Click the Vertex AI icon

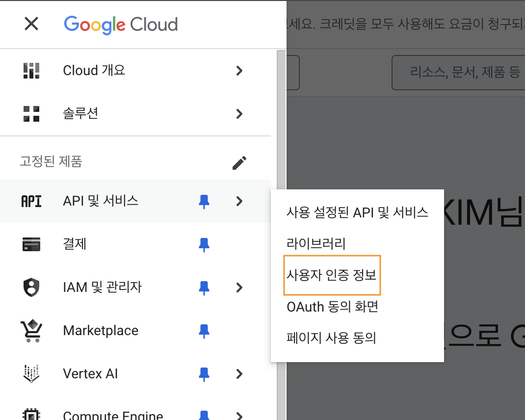tap(31, 373)
